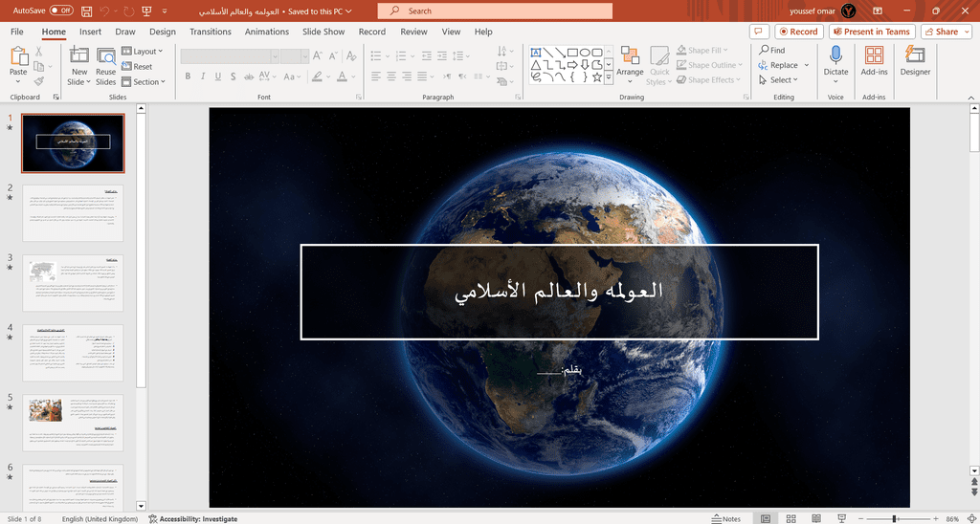Click the Slide Show view status icon

841,519
